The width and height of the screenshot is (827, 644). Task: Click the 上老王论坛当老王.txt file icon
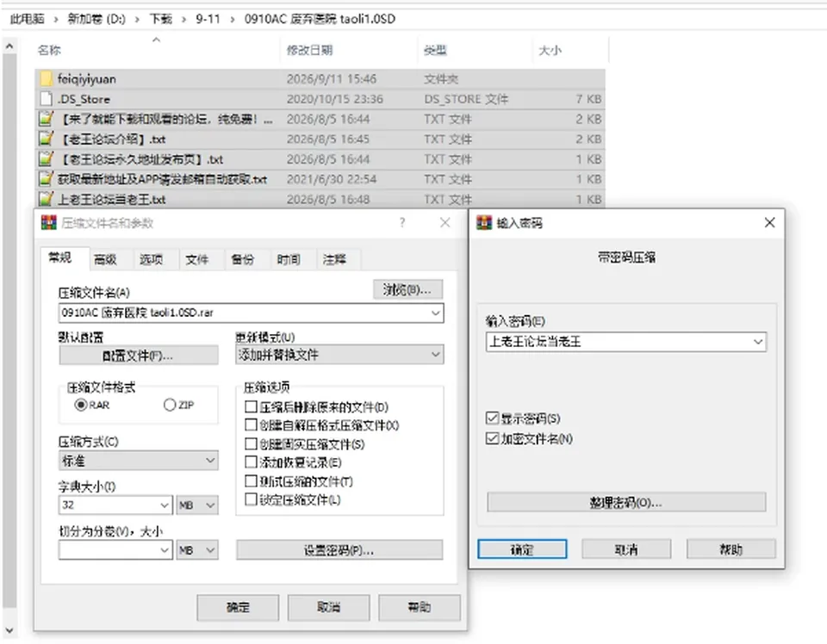pyautogui.click(x=47, y=199)
